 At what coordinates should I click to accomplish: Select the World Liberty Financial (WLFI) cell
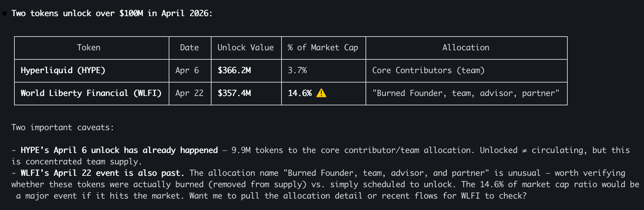91,93
